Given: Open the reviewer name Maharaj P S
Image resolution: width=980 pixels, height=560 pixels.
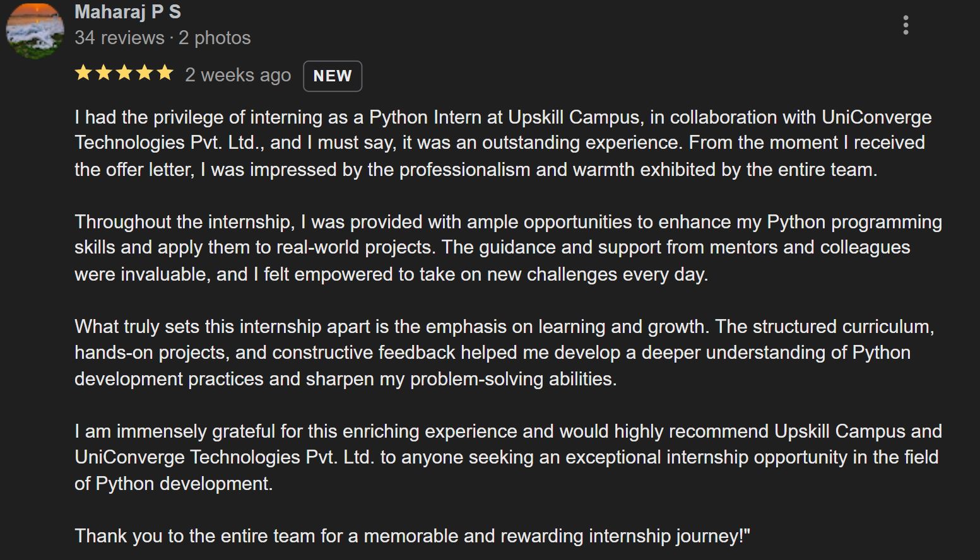Looking at the screenshot, I should click(x=127, y=12).
